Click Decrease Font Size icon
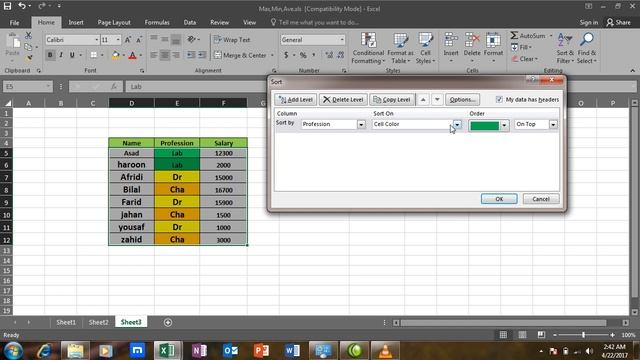The width and height of the screenshot is (640, 360). pyautogui.click(x=139, y=40)
